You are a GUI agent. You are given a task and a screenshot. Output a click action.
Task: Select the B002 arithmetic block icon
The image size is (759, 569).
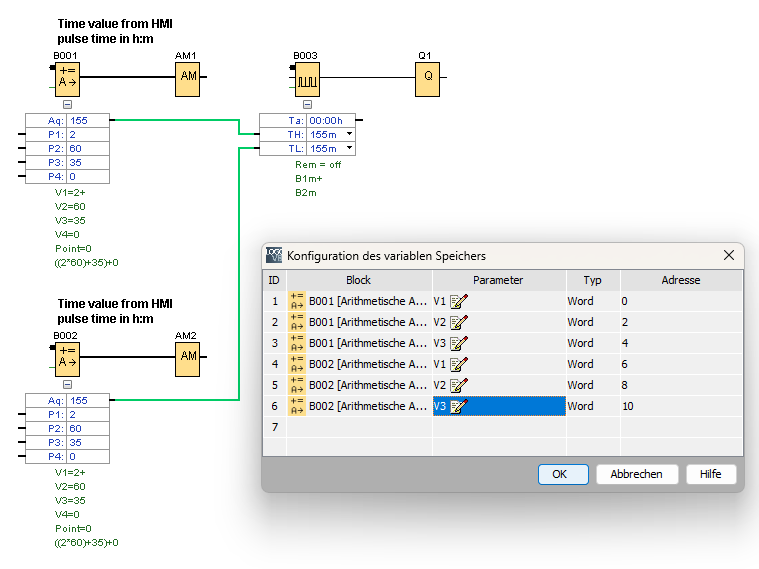[67, 357]
